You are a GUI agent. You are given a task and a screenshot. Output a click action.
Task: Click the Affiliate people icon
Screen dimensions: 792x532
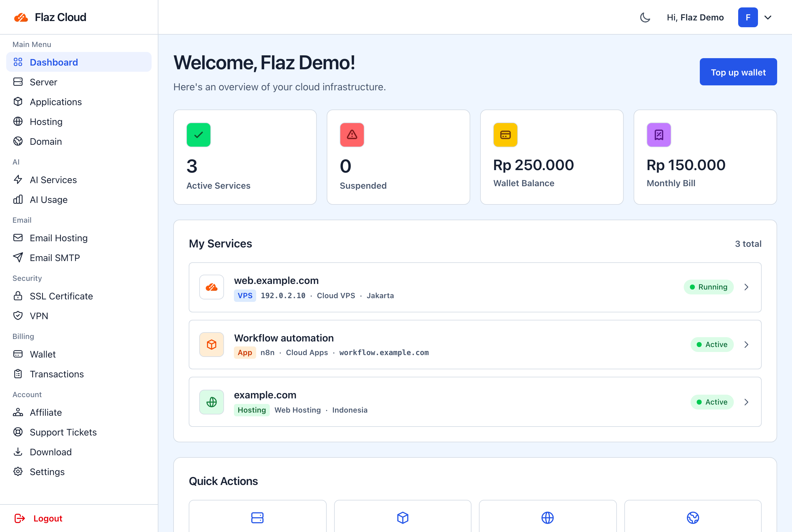[x=18, y=412]
